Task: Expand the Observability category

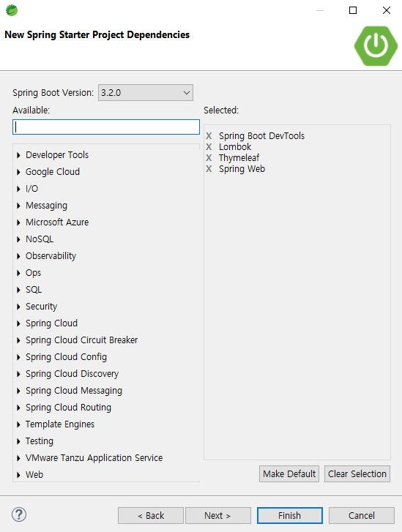Action: [18, 256]
